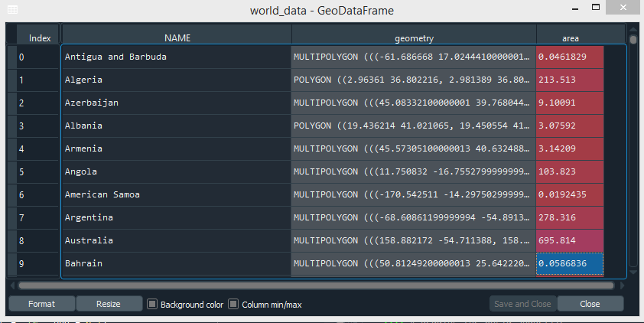Viewport: 644px width, 323px height.
Task: Maximize the world_data window
Action: (x=596, y=8)
